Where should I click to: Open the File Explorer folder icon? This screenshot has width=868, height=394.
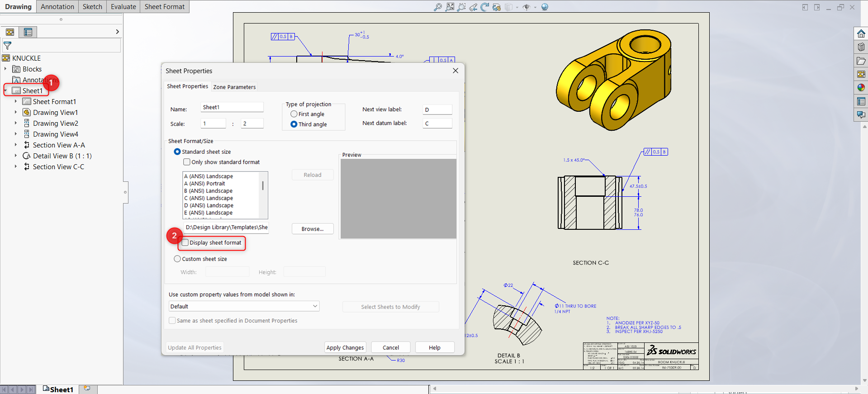point(861,61)
